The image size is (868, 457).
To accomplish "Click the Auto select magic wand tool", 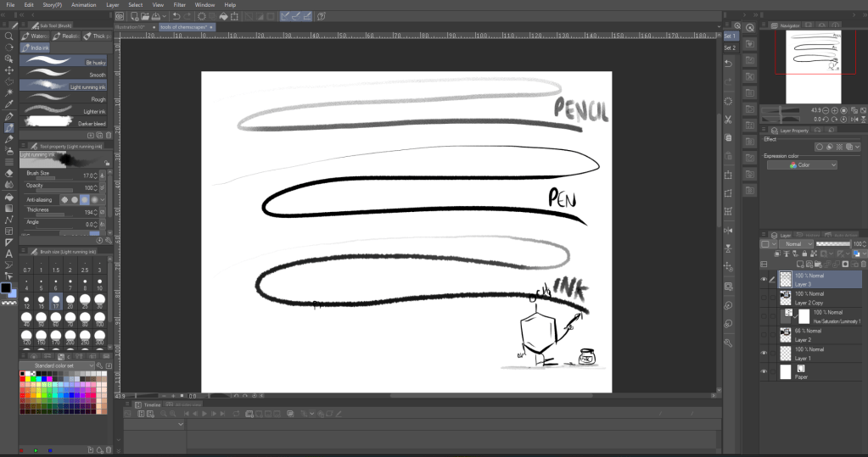I will (8, 92).
